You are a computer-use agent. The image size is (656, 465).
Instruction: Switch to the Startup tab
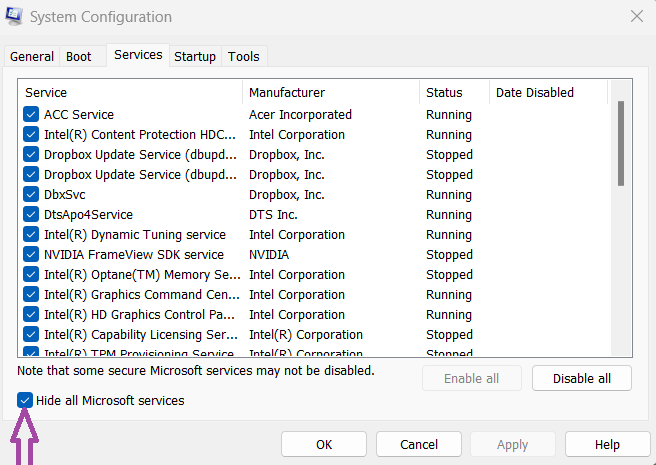pyautogui.click(x=195, y=57)
